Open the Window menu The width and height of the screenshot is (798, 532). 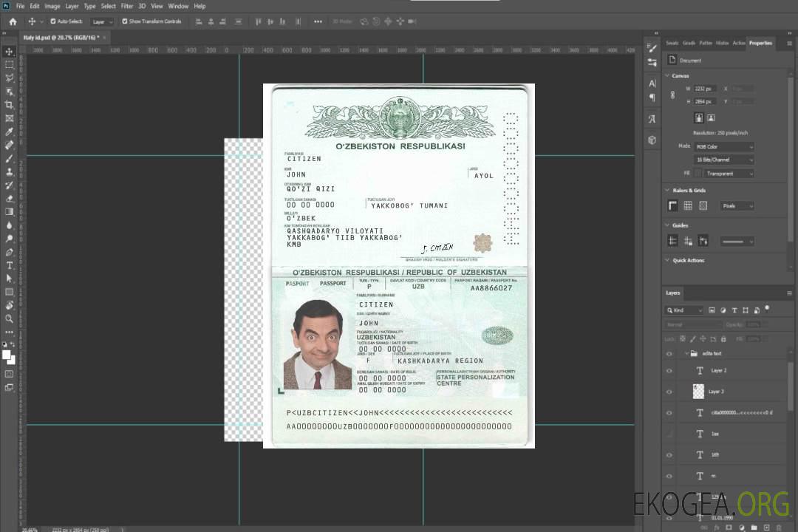click(x=178, y=6)
